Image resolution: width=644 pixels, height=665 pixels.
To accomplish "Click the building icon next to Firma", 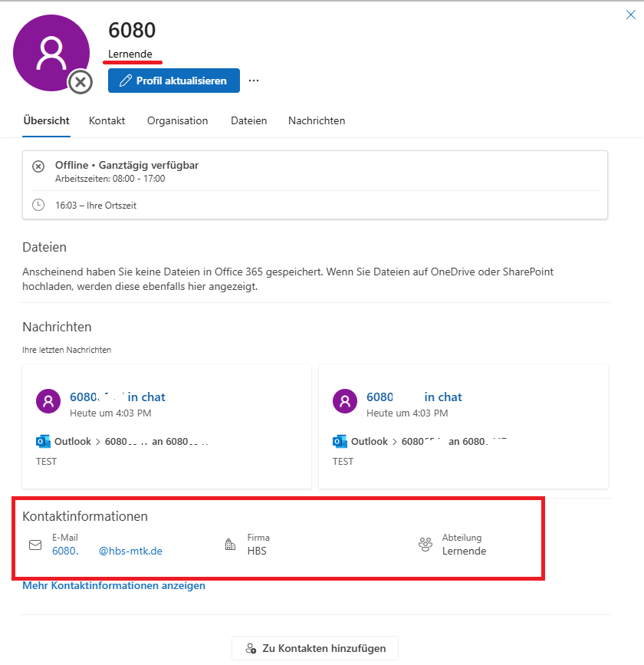I will pos(230,545).
